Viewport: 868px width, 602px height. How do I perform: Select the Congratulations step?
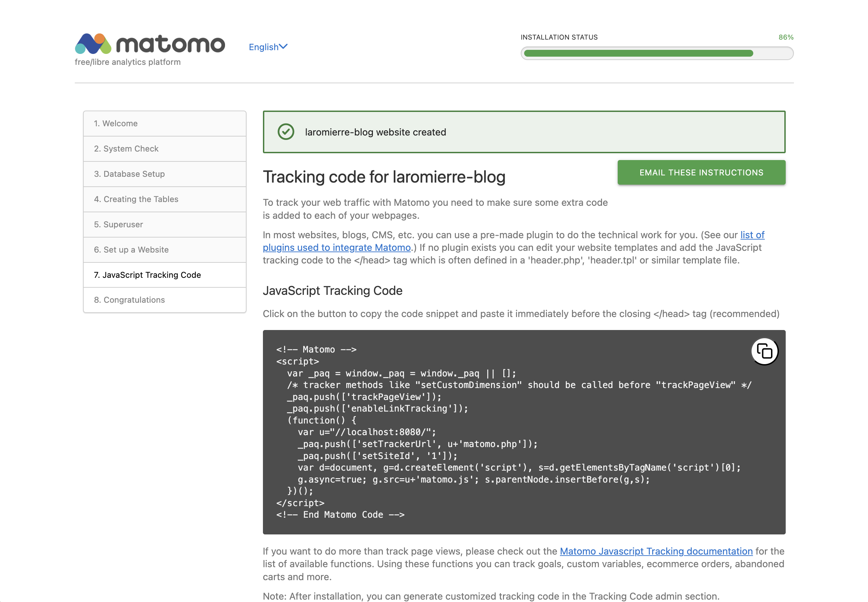129,300
